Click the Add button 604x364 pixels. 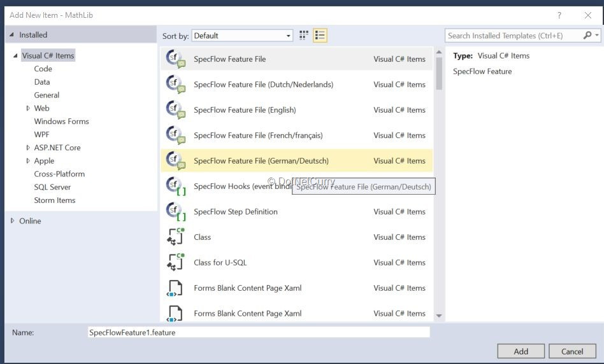521,351
